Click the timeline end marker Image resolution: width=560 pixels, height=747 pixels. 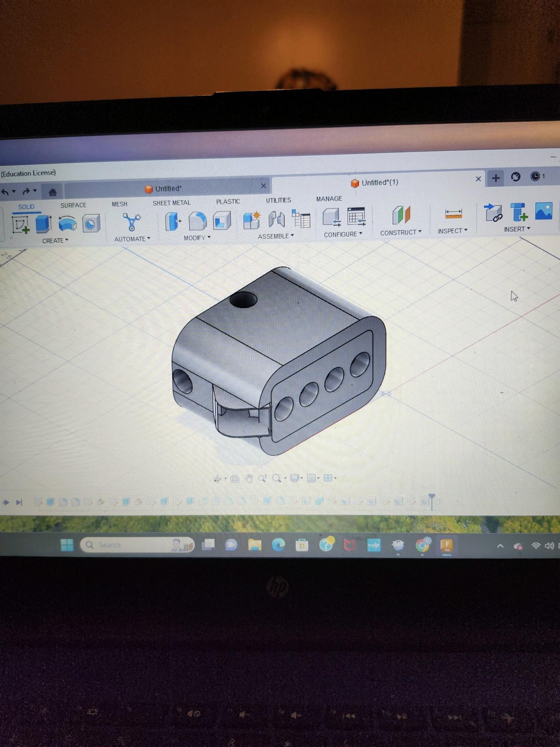[x=432, y=501]
